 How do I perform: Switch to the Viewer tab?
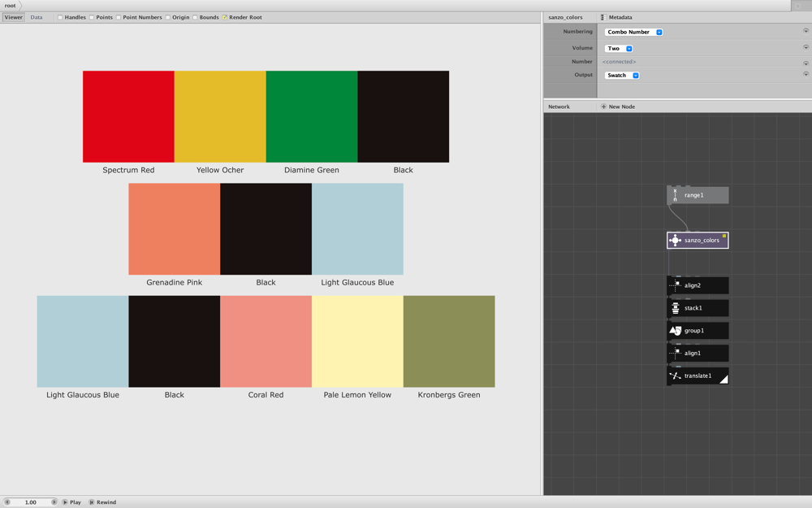14,18
